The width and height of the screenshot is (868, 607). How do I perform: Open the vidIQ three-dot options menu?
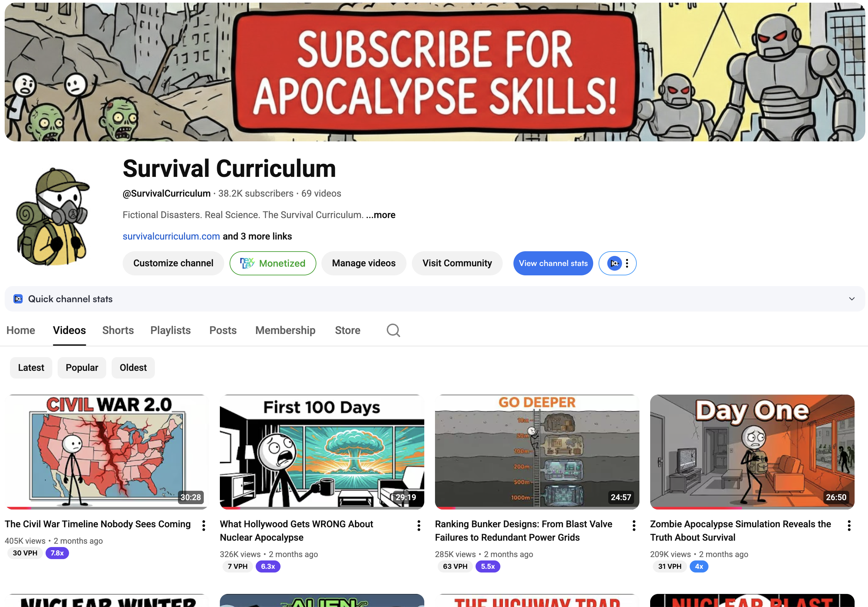(x=628, y=263)
